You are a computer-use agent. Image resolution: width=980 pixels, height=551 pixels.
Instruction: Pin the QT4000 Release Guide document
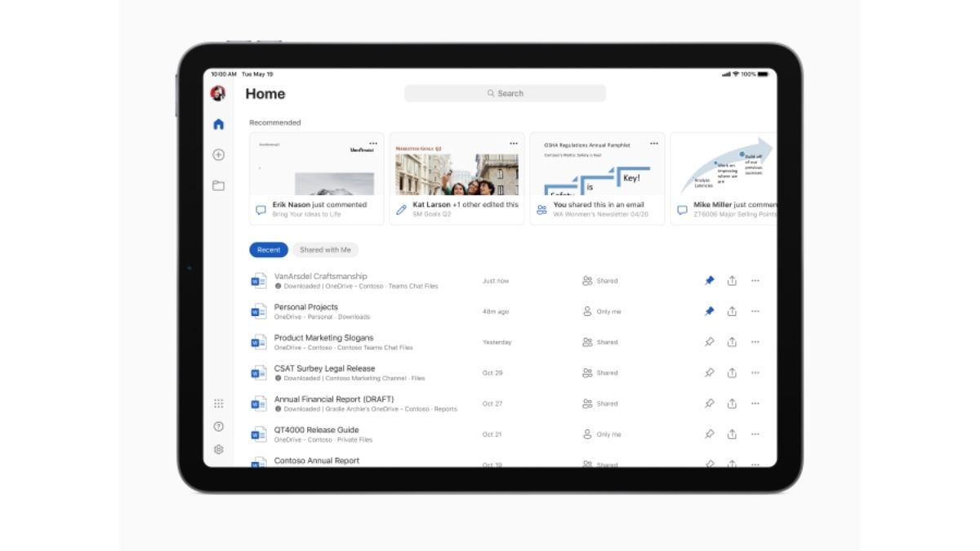(709, 434)
